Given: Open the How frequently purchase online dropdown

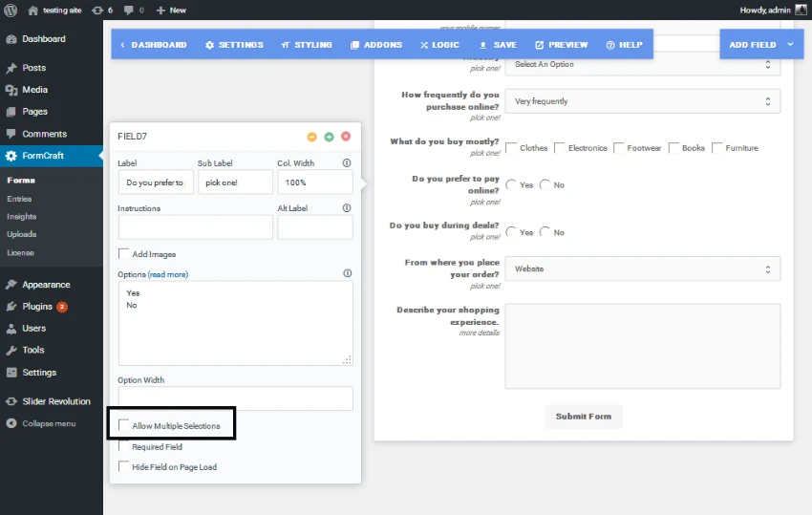Looking at the screenshot, I should pos(642,101).
